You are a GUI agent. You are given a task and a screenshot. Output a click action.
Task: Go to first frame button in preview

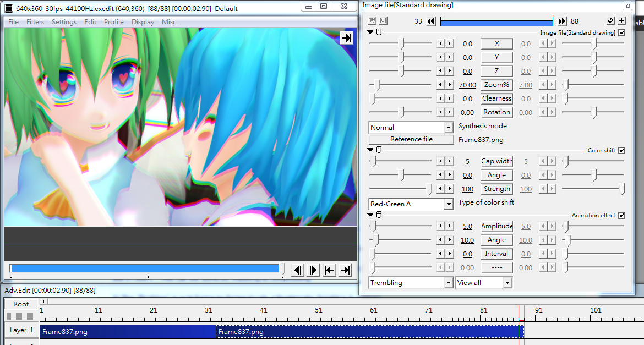tap(329, 270)
